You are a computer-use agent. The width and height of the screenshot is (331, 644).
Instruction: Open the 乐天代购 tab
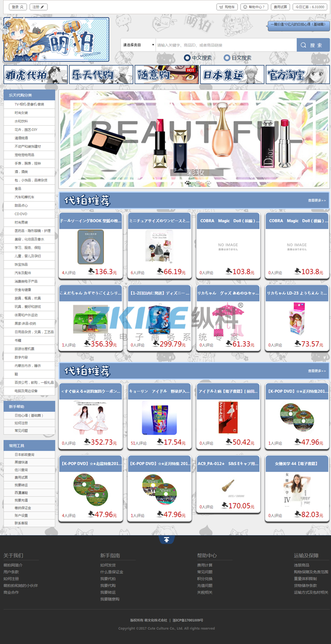pyautogui.click(x=101, y=74)
